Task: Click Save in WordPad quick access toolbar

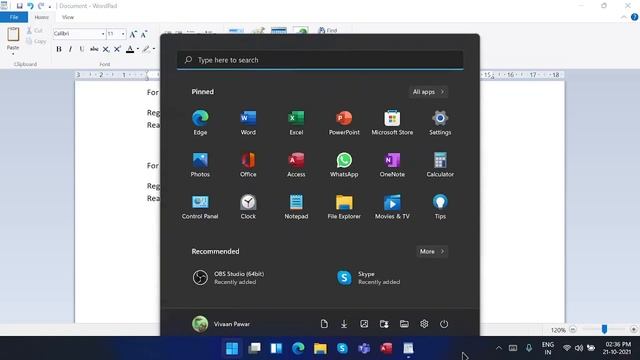Action: [x=19, y=6]
